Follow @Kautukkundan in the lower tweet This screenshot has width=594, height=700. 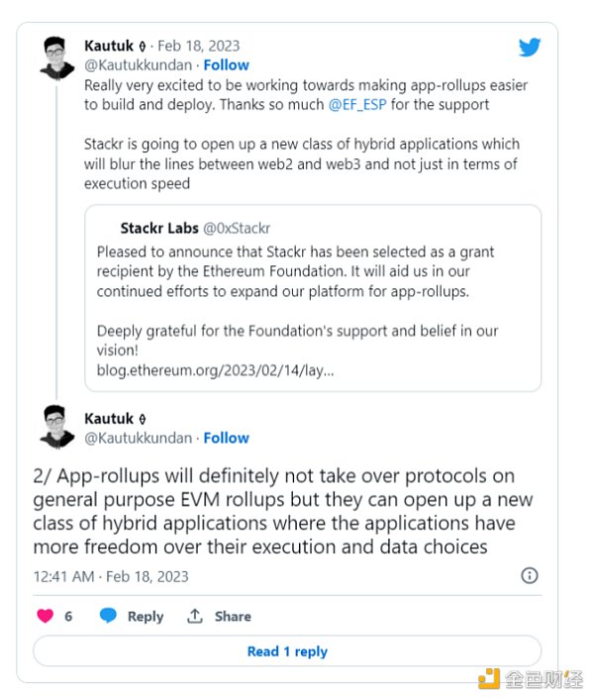tap(227, 438)
